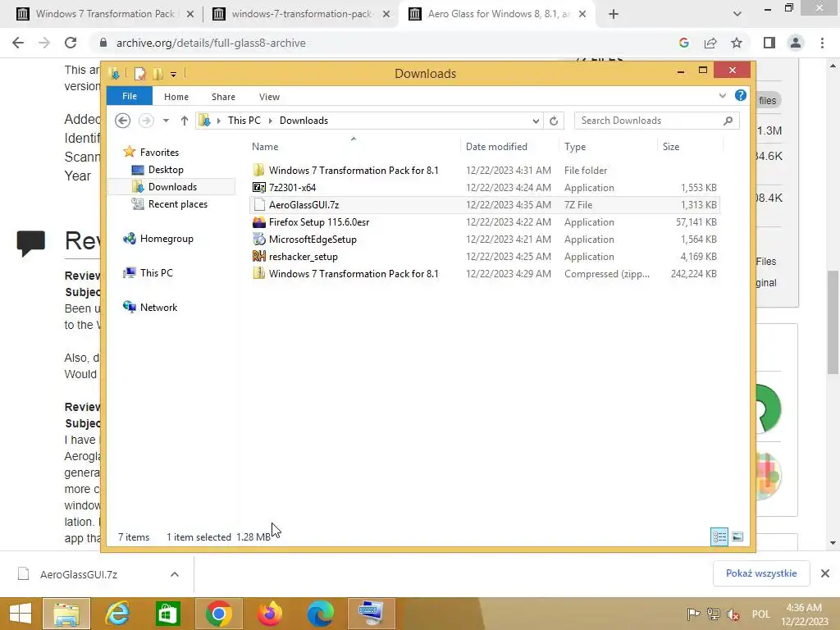Switch to the Share ribbon tab
Viewport: 840px width, 630px height.
tap(223, 97)
